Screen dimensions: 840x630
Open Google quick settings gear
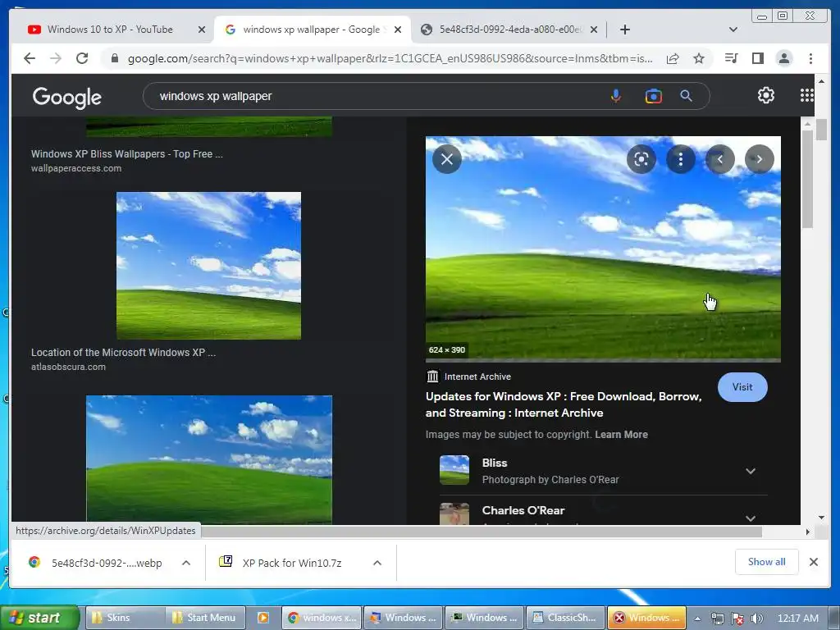click(x=766, y=95)
